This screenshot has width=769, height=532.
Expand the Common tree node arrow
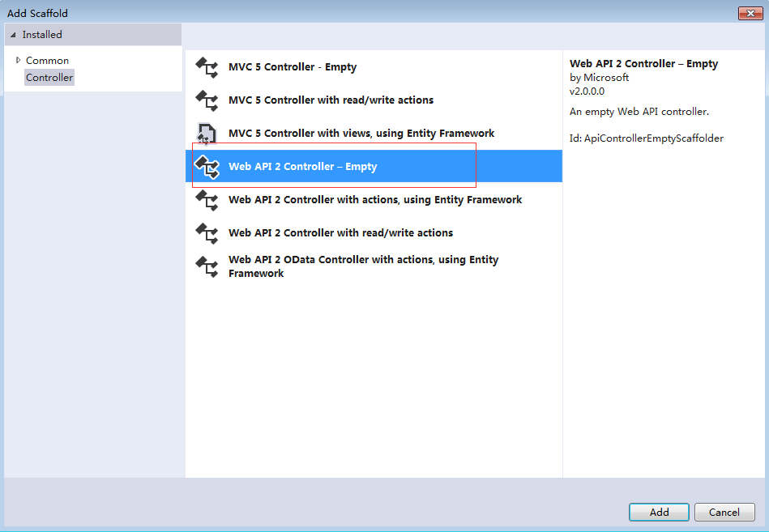tap(18, 60)
